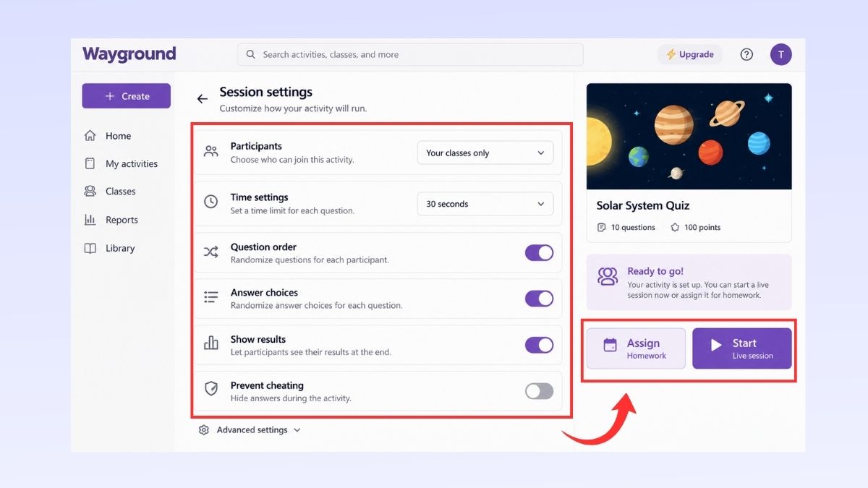Open the help question mark icon

746,54
